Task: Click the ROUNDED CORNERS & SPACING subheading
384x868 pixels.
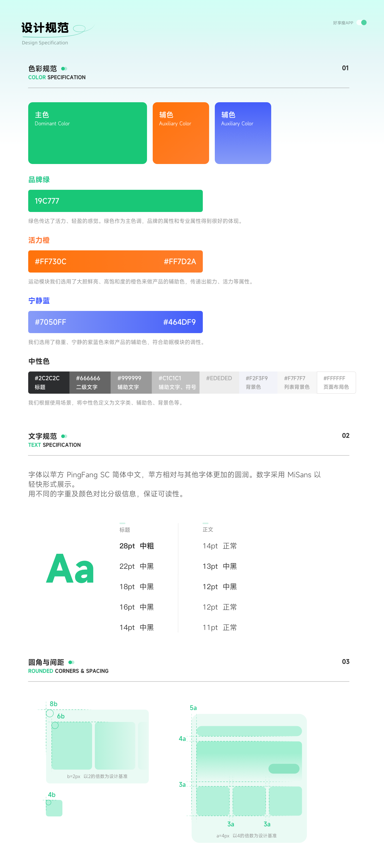Action: 68,671
